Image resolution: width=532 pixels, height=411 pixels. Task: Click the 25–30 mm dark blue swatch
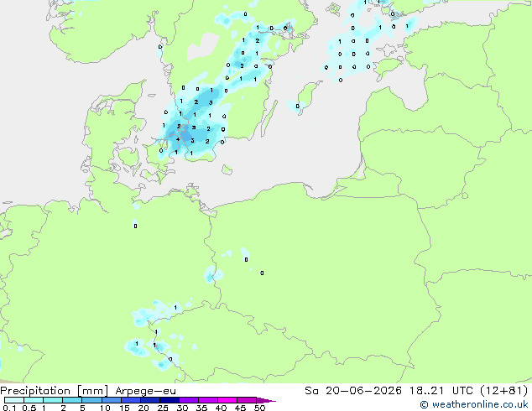click(x=170, y=400)
